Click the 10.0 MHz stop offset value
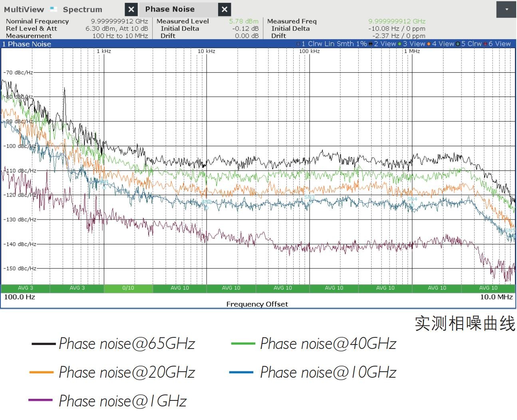The height and width of the screenshot is (420, 517). 496,297
